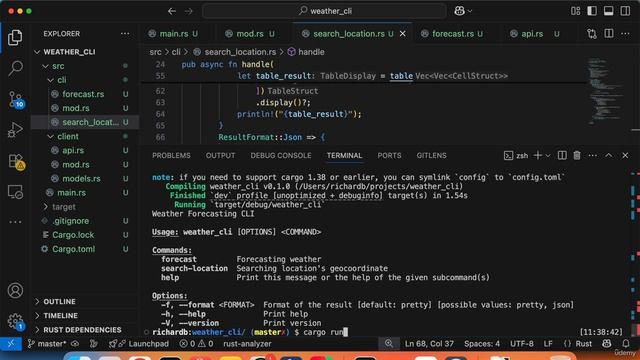Maximize panel size with caret icon
The height and width of the screenshot is (360, 640).
tap(609, 156)
